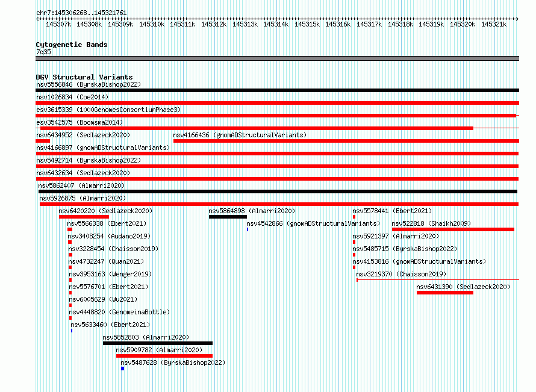Click nsv3953163 (Wenger2019) label
Image resolution: width=536 pixels, height=392 pixels.
tap(110, 274)
